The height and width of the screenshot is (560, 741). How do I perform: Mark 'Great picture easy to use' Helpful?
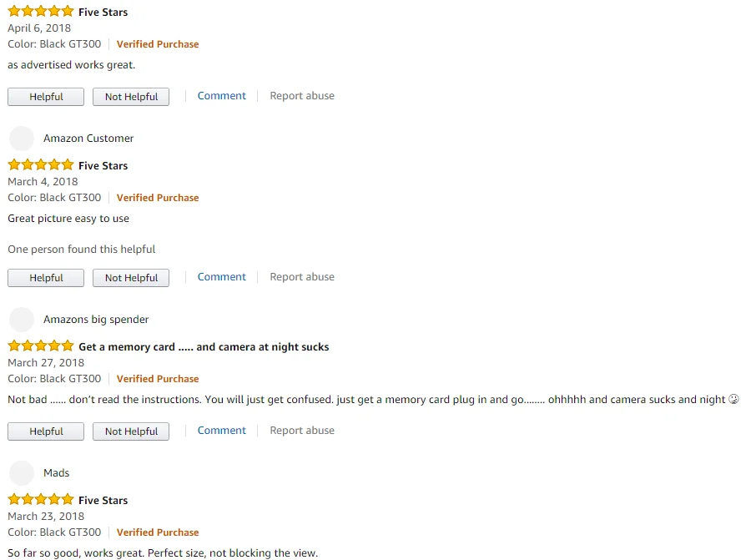coord(46,278)
